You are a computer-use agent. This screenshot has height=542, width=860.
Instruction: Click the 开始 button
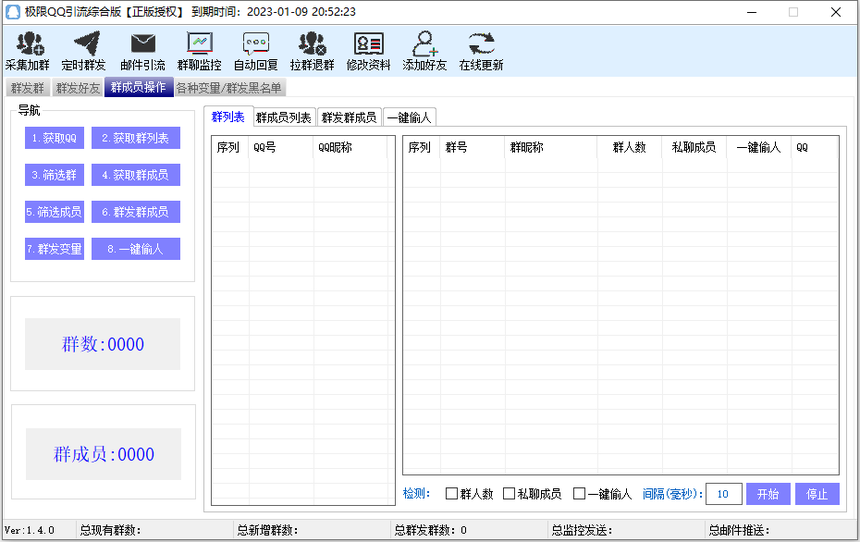click(768, 494)
